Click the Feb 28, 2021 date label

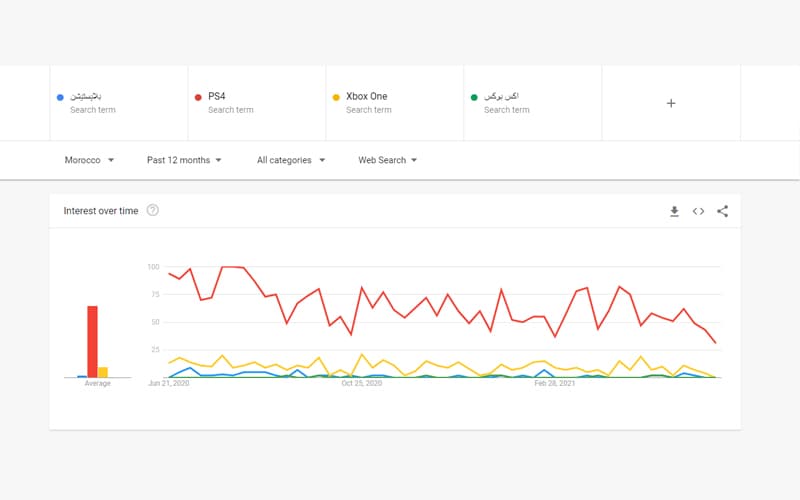[x=554, y=383]
